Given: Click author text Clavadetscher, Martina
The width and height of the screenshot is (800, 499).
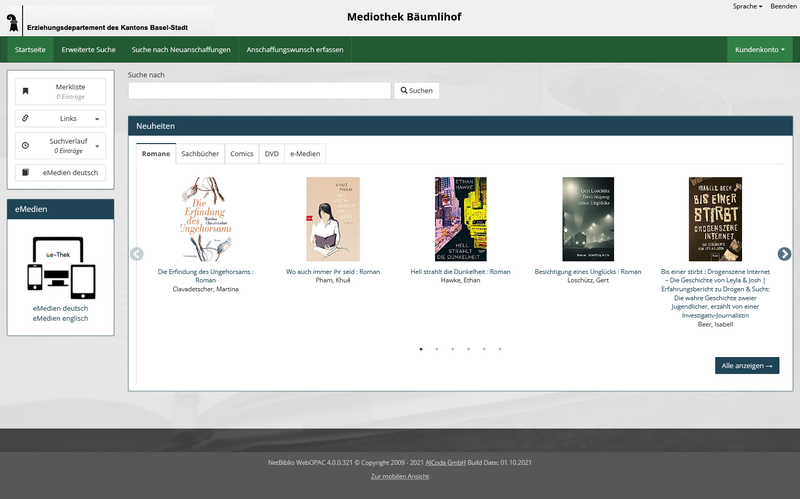Looking at the screenshot, I should (206, 289).
